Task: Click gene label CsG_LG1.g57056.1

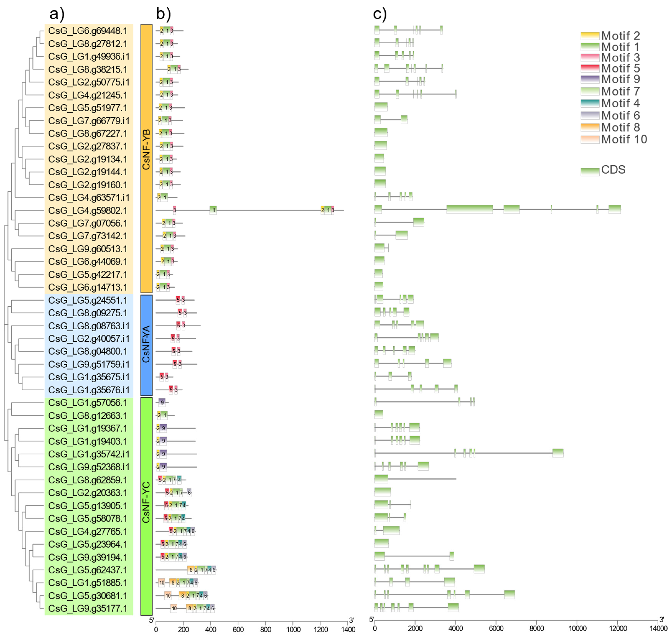Action: pyautogui.click(x=87, y=403)
